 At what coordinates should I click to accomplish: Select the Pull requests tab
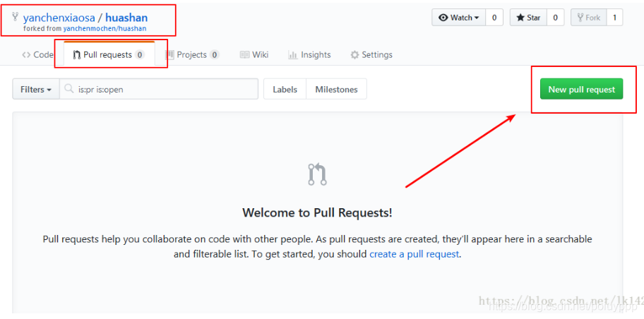109,54
